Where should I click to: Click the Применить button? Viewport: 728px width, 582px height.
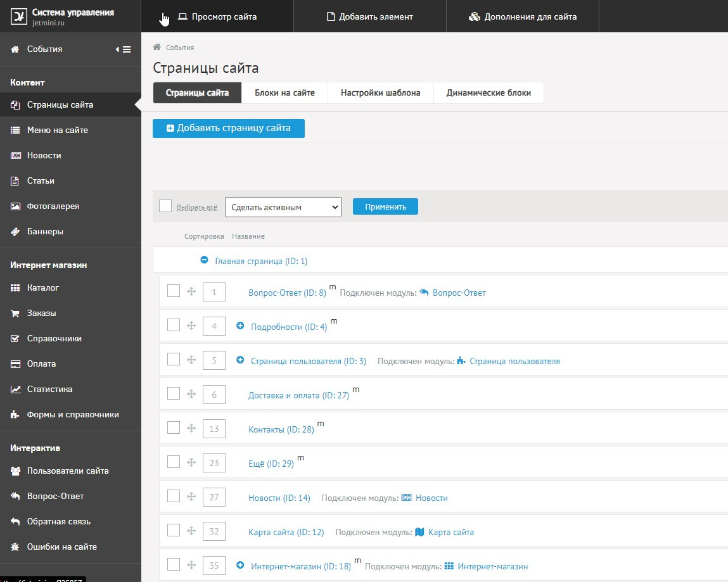click(385, 206)
